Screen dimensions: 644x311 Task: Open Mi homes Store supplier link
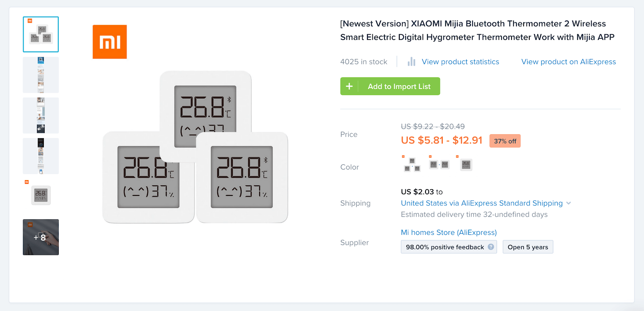(x=448, y=232)
